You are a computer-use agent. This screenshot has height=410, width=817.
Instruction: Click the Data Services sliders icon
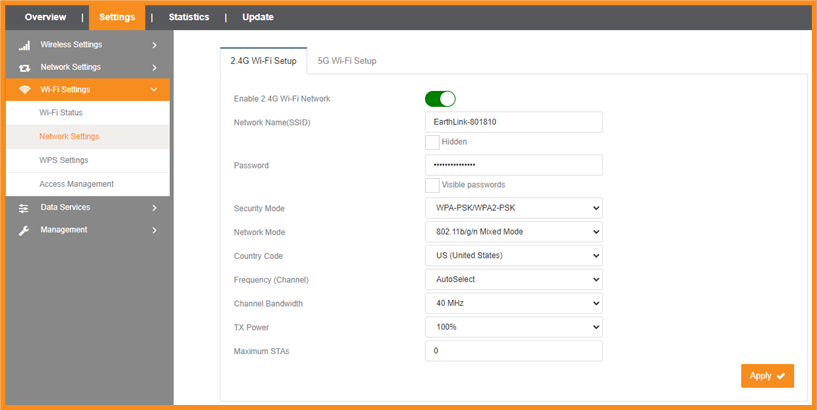pyautogui.click(x=24, y=208)
